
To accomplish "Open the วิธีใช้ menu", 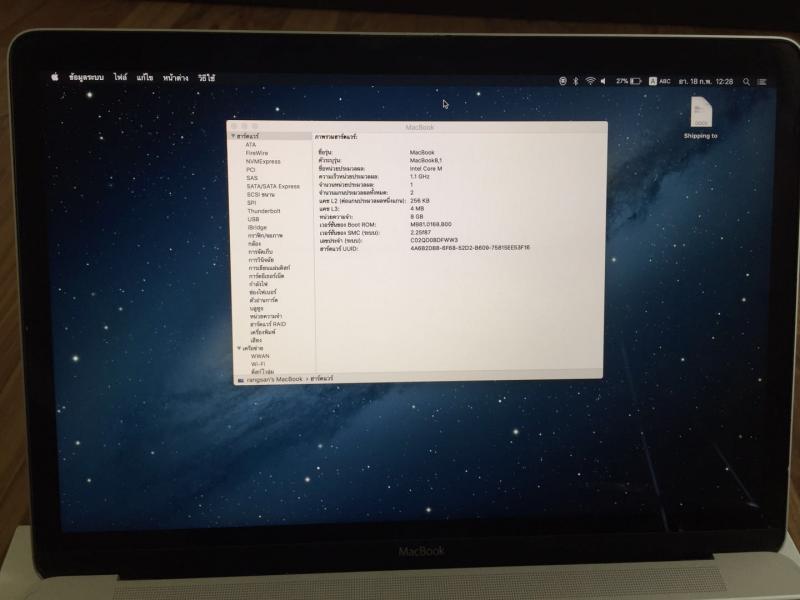I will (207, 78).
